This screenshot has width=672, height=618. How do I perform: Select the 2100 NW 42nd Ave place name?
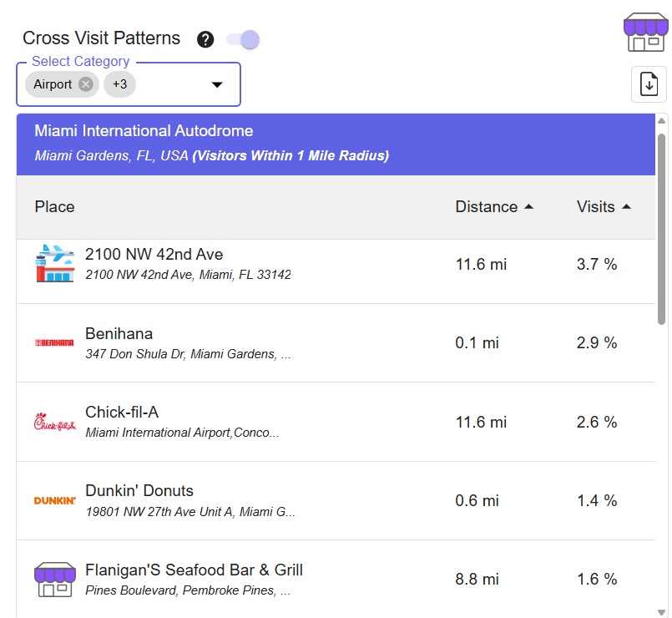pos(154,255)
